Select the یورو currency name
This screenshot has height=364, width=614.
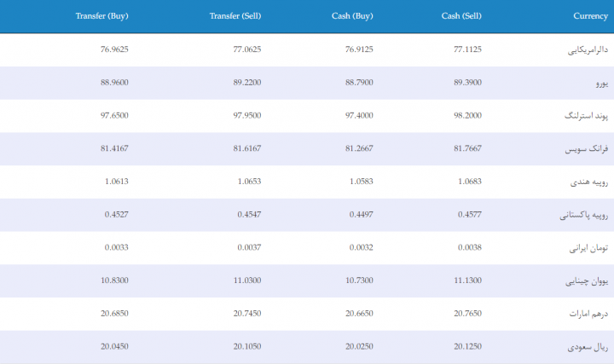602,83
